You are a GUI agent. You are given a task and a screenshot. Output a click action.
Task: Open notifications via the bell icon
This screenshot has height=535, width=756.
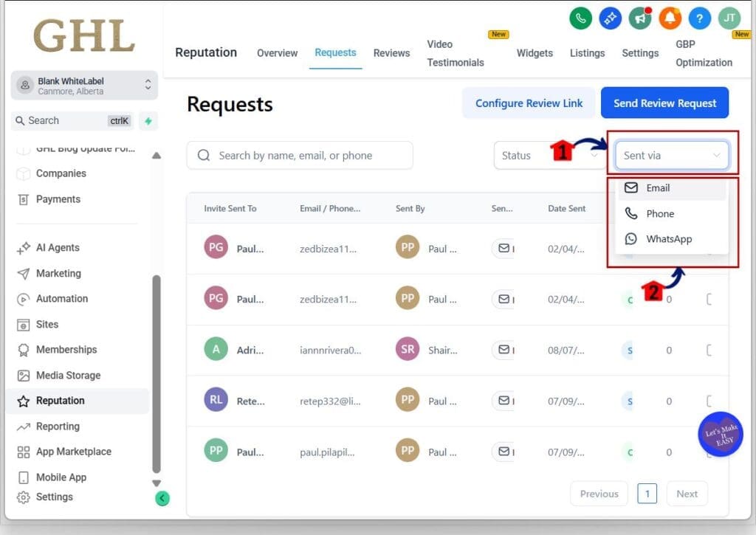click(x=670, y=18)
